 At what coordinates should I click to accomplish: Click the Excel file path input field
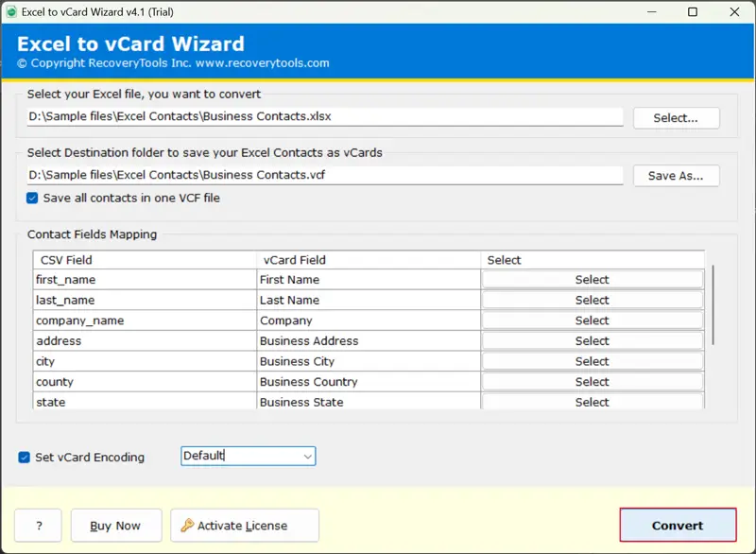click(x=325, y=117)
